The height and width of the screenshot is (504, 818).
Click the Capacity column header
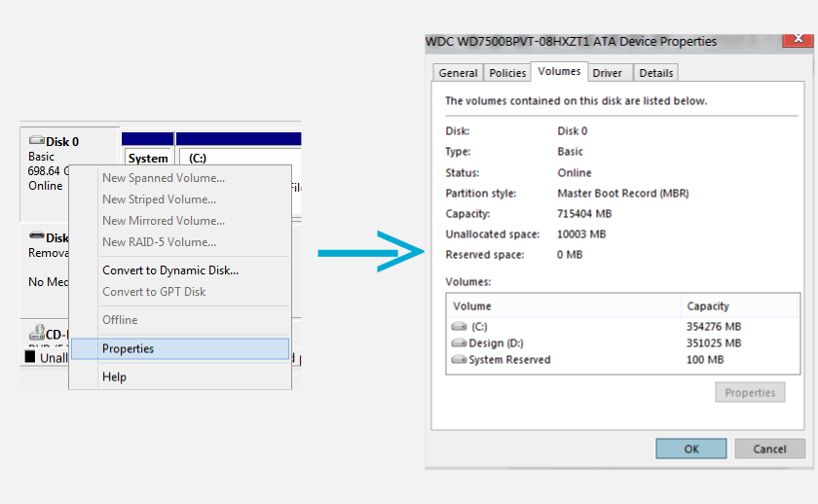click(x=708, y=306)
